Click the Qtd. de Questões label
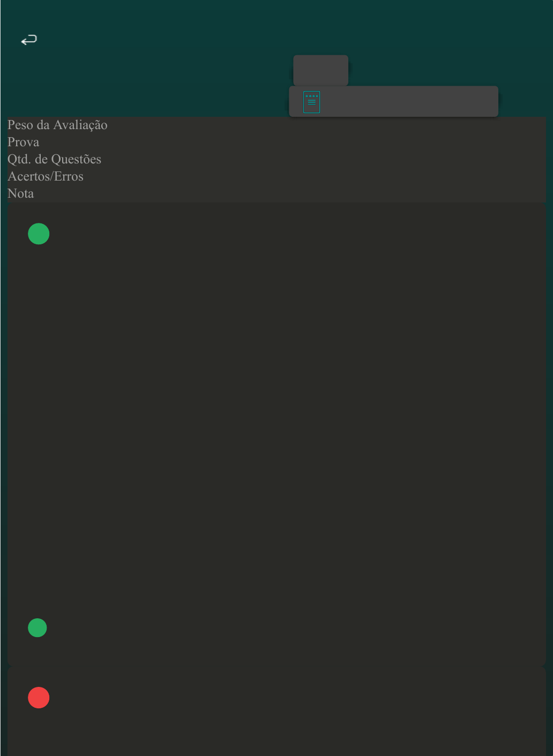The image size is (553, 756). click(54, 159)
